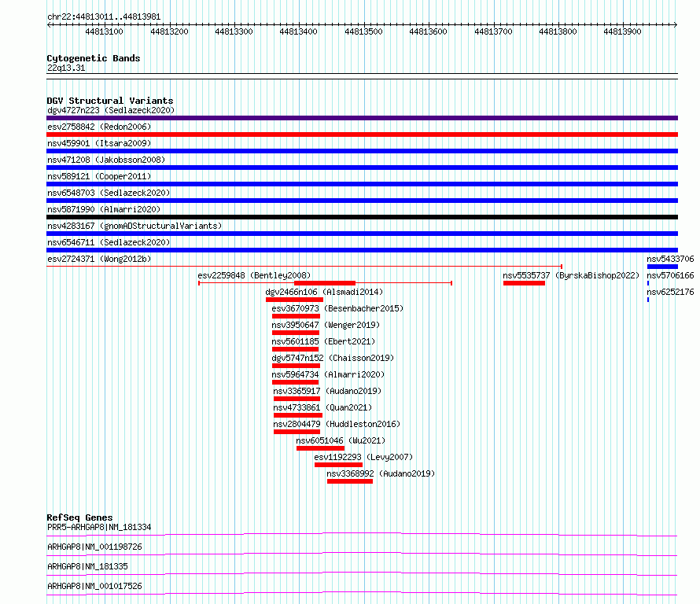The image size is (700, 604).
Task: Click the nsv6546711 (Sedlazeck2020) label
Action: click(109, 242)
